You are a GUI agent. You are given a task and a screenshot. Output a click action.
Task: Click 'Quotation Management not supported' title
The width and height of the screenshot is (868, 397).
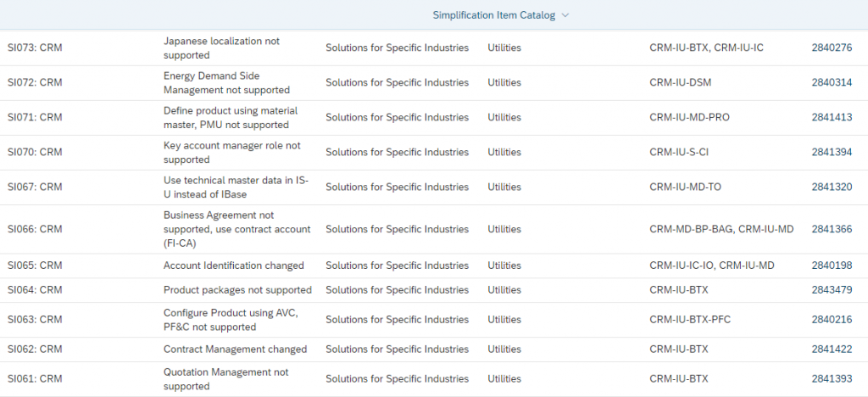(225, 379)
